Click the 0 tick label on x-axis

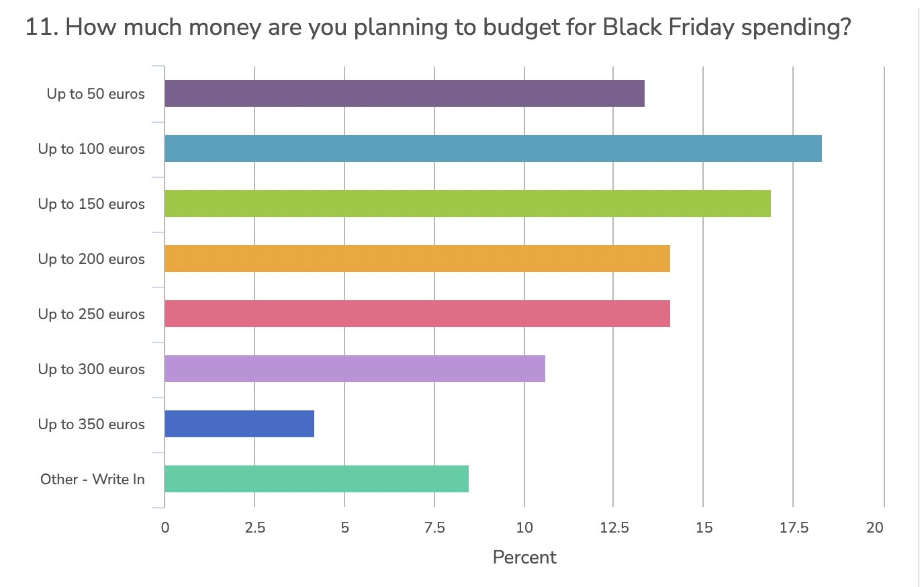click(165, 528)
